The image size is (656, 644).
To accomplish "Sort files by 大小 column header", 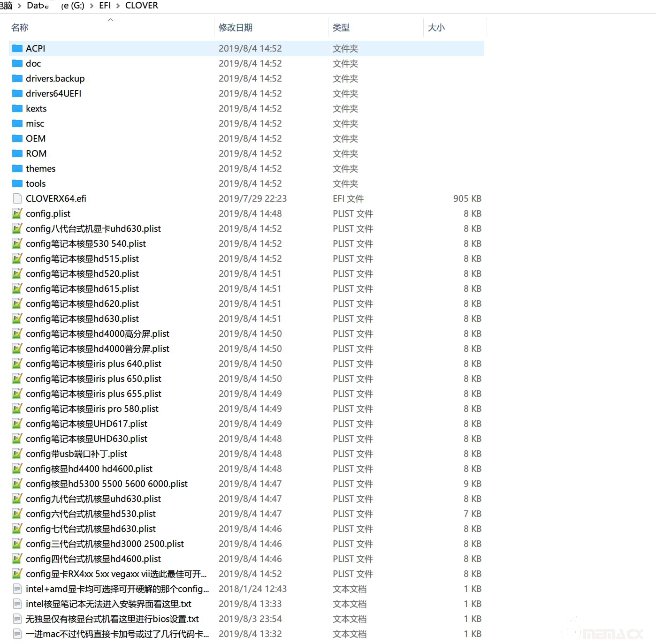I will pyautogui.click(x=436, y=27).
